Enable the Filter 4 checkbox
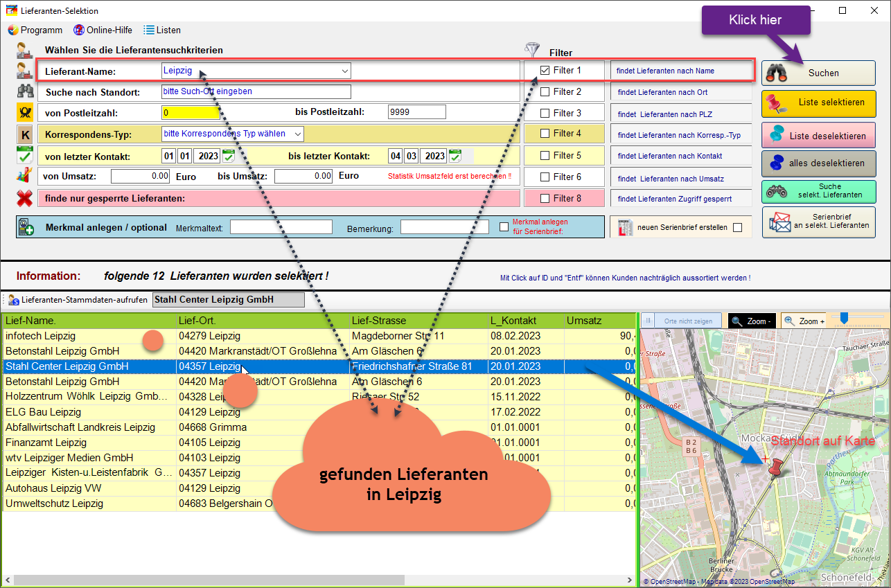 pyautogui.click(x=545, y=133)
